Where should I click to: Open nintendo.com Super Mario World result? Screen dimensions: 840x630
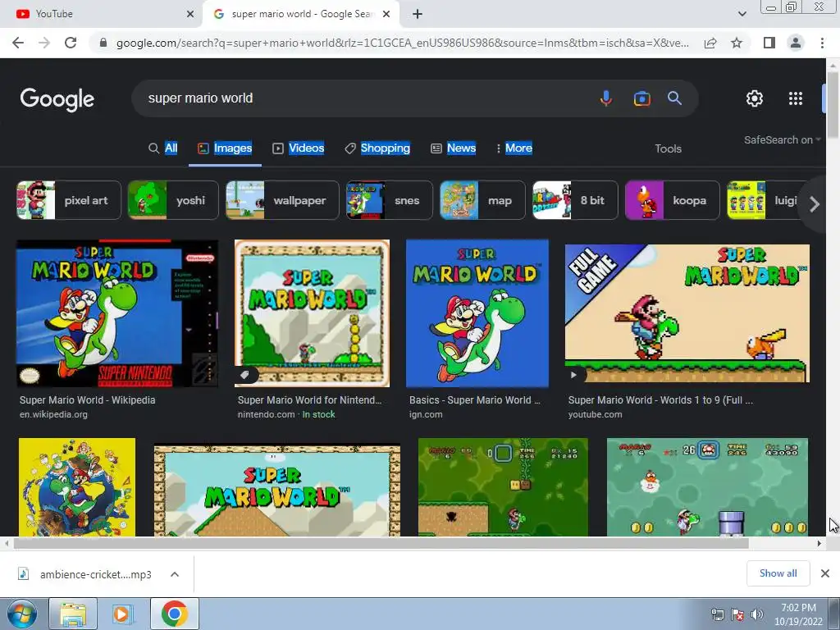[309, 400]
